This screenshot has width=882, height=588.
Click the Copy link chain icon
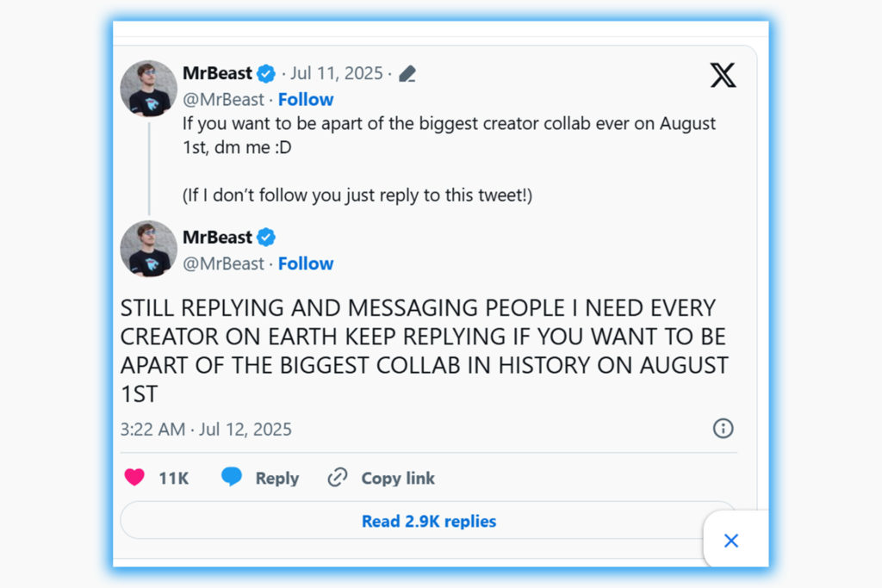[338, 478]
